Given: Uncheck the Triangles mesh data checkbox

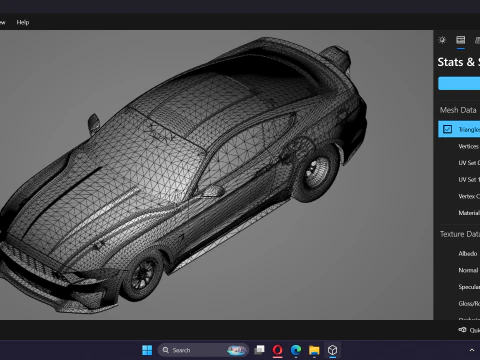Looking at the screenshot, I should pyautogui.click(x=447, y=129).
